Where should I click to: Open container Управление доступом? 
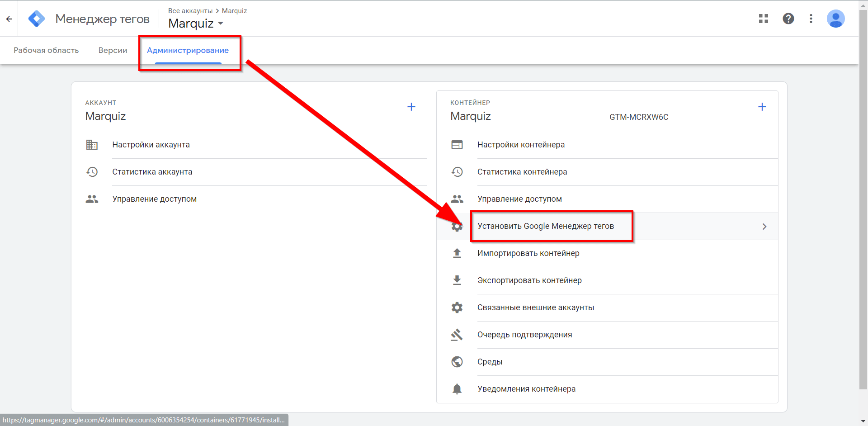[519, 199]
